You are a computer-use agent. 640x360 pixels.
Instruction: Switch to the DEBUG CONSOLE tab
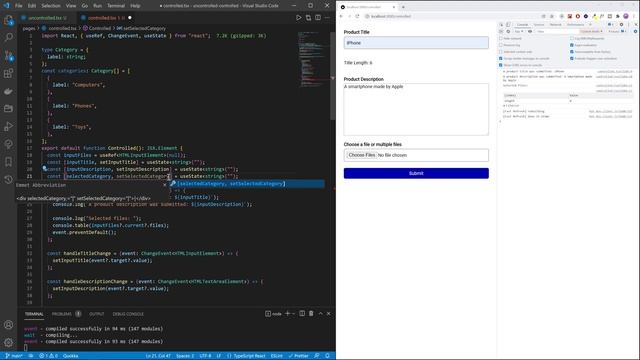coord(128,314)
